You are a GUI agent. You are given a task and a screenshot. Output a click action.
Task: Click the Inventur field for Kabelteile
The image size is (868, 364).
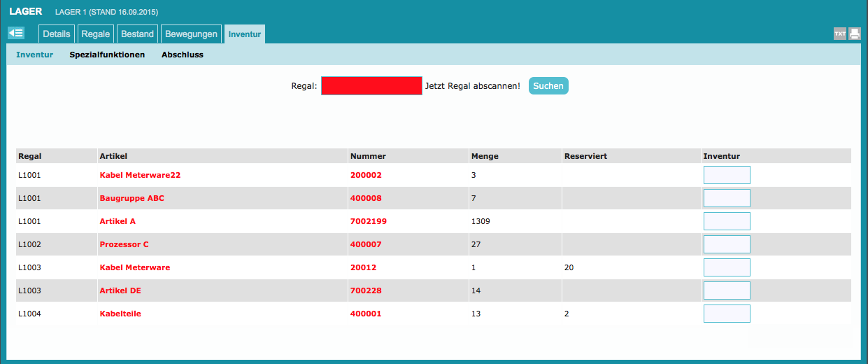(727, 314)
